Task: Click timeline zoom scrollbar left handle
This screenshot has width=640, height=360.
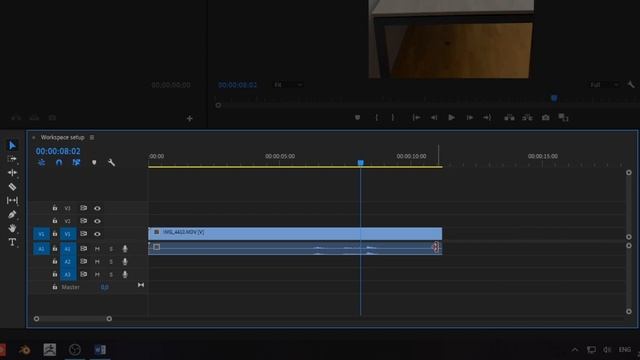Action: click(36, 319)
